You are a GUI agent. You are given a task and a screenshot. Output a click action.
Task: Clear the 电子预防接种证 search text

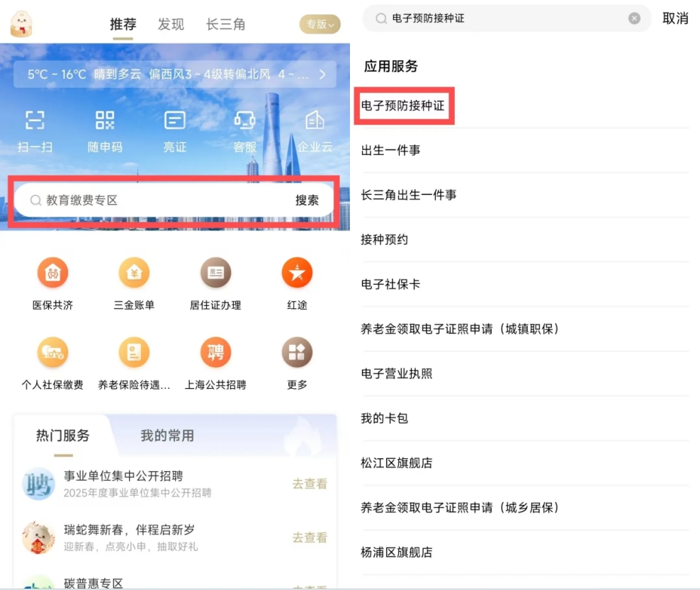[634, 18]
